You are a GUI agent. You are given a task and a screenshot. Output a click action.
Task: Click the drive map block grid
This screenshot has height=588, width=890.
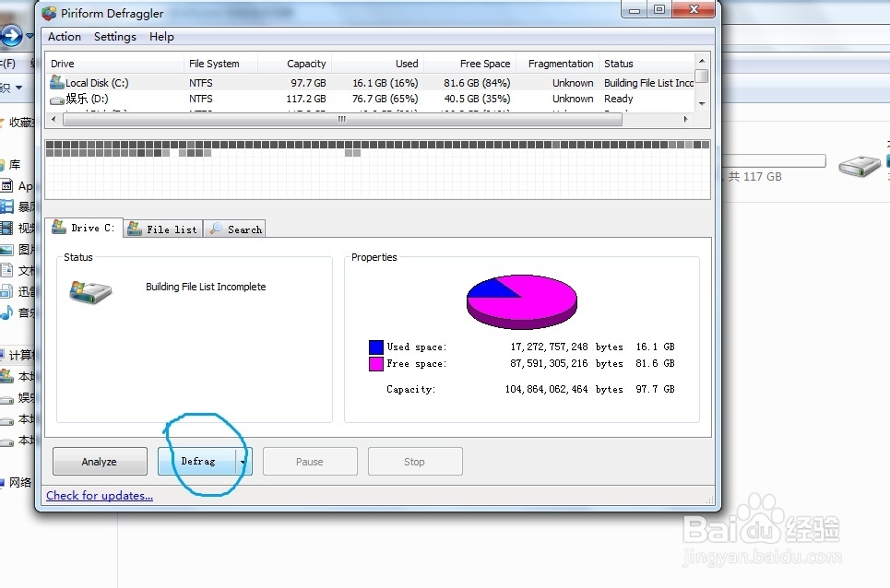(377, 170)
